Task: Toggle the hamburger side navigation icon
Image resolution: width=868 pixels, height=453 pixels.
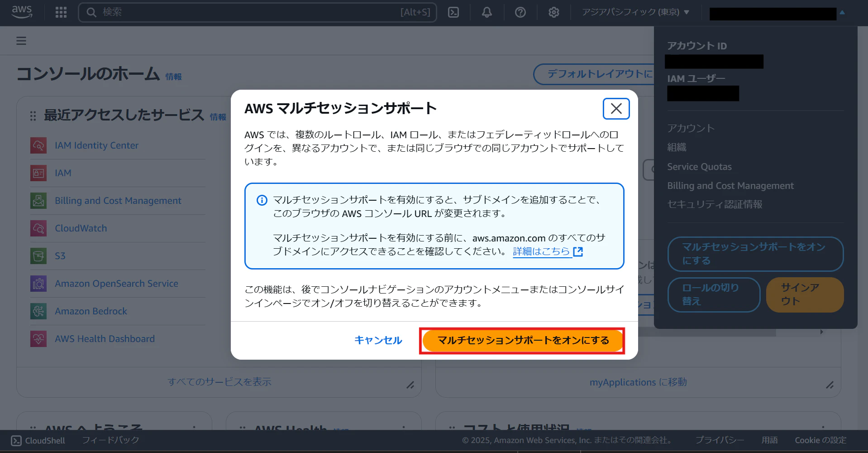Action: tap(21, 41)
